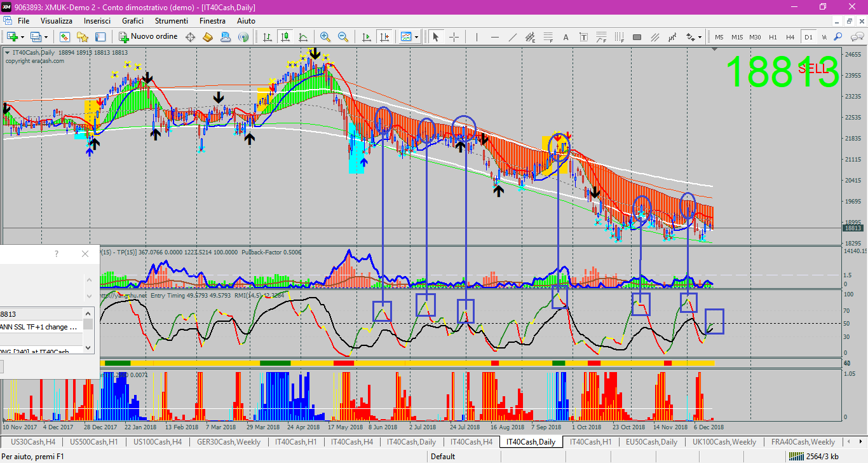Expand the New Chart dropdown arrow
868x463 pixels.
(x=22, y=37)
